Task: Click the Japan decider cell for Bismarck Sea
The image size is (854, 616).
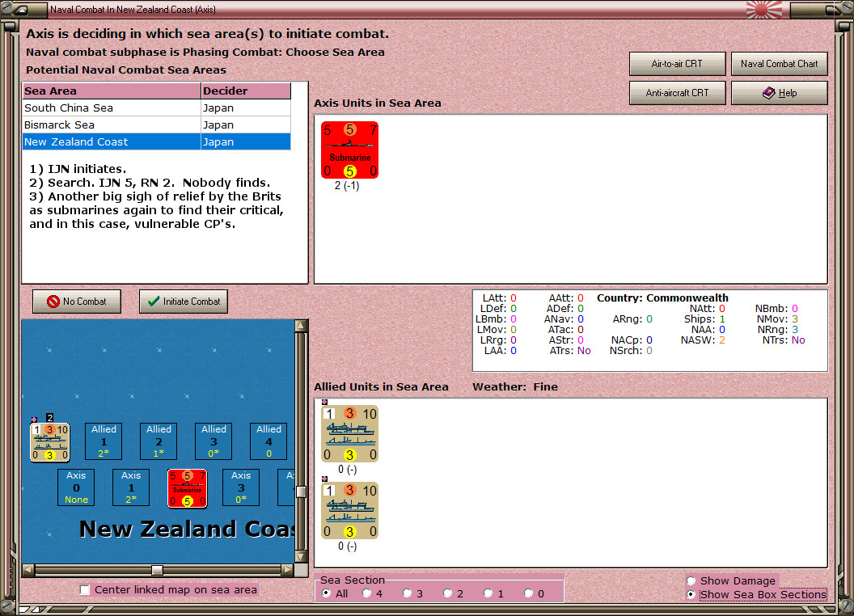Action: point(246,124)
